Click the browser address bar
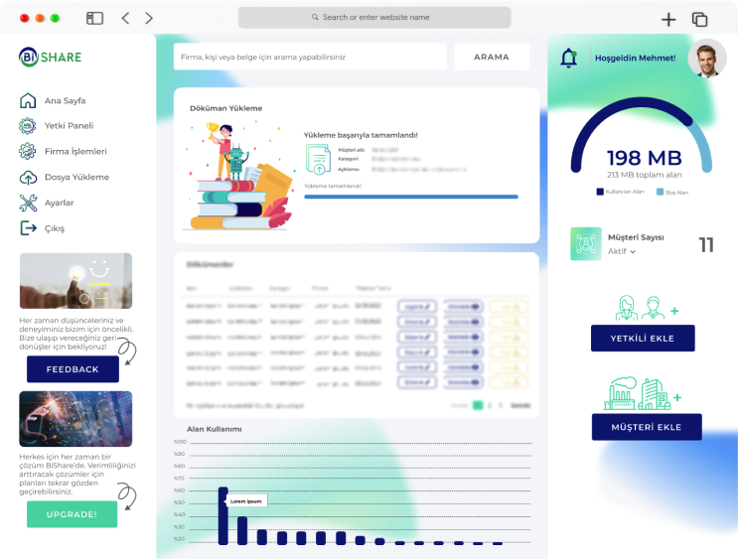 tap(374, 18)
